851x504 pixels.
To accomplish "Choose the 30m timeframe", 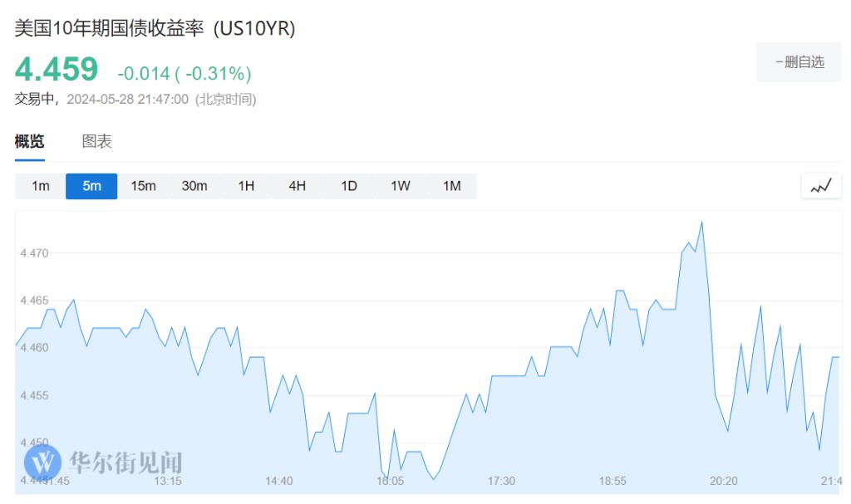I will click(x=194, y=186).
